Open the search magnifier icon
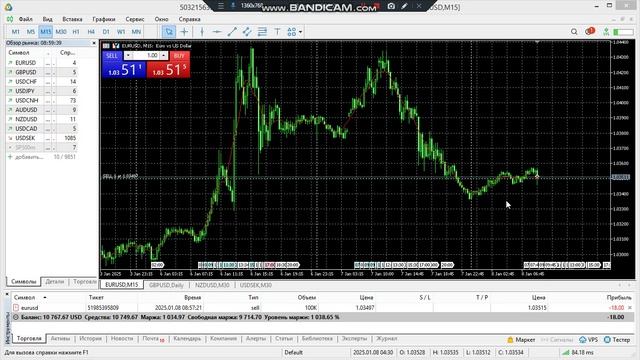 click(x=574, y=32)
